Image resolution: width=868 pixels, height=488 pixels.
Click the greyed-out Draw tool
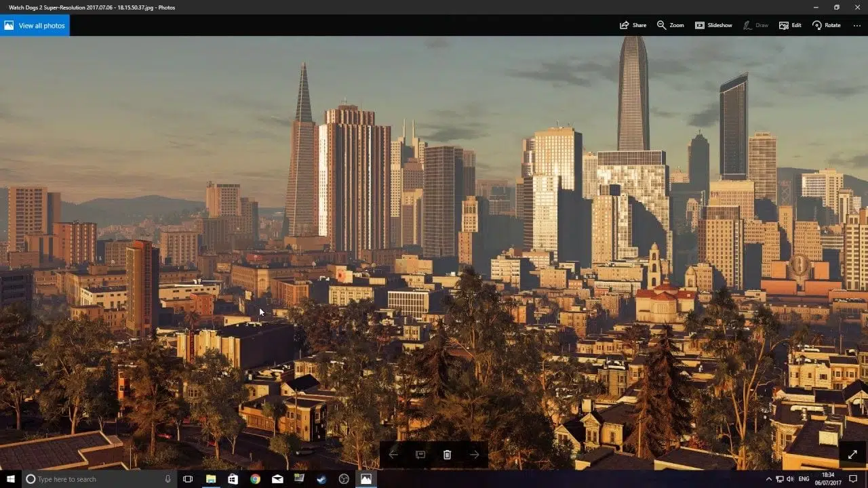coord(755,25)
